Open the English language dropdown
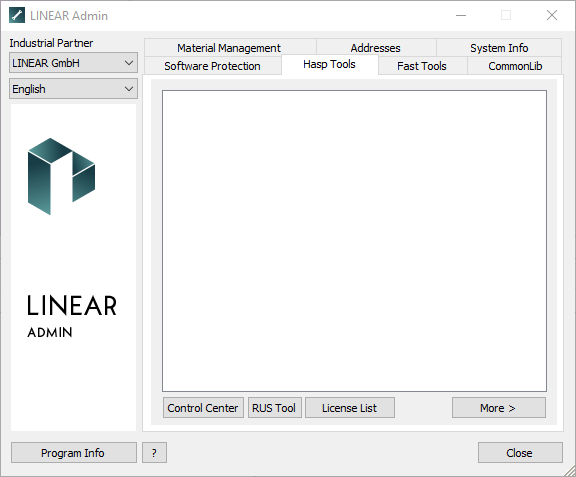Image resolution: width=576 pixels, height=477 pixels. pyautogui.click(x=73, y=89)
